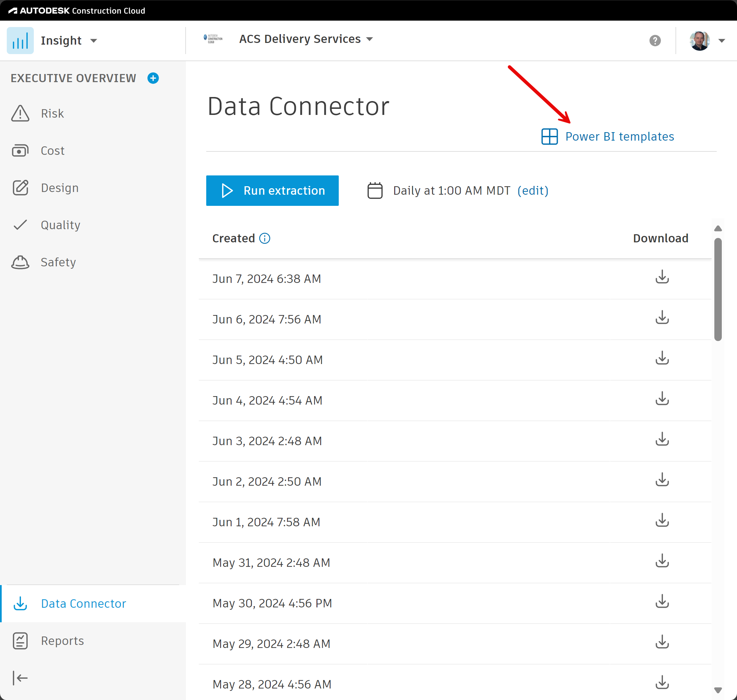Image resolution: width=737 pixels, height=700 pixels.
Task: Click the Risk sidebar icon
Action: pyautogui.click(x=20, y=113)
